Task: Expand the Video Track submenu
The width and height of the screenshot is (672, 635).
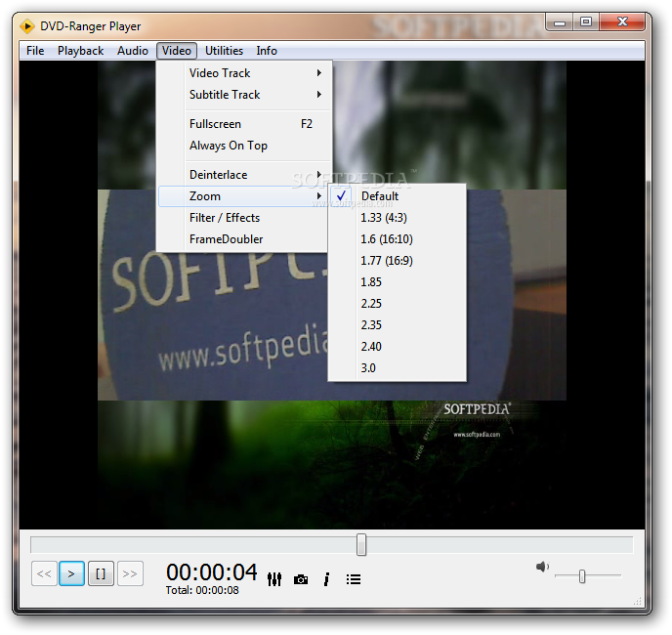Action: pyautogui.click(x=244, y=73)
